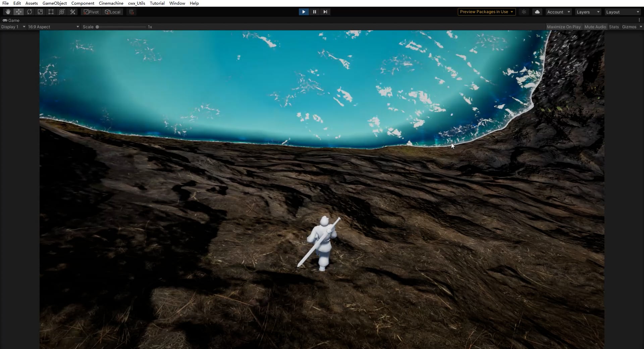Screen dimensions: 644x349
Task: Expand Preview Packages in Use dropdown
Action: click(487, 12)
